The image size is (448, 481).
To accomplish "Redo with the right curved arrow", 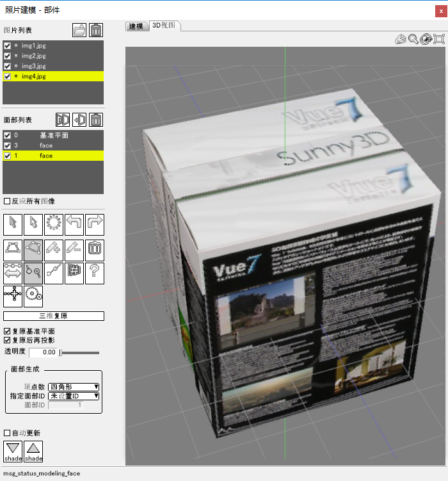I will click(95, 225).
